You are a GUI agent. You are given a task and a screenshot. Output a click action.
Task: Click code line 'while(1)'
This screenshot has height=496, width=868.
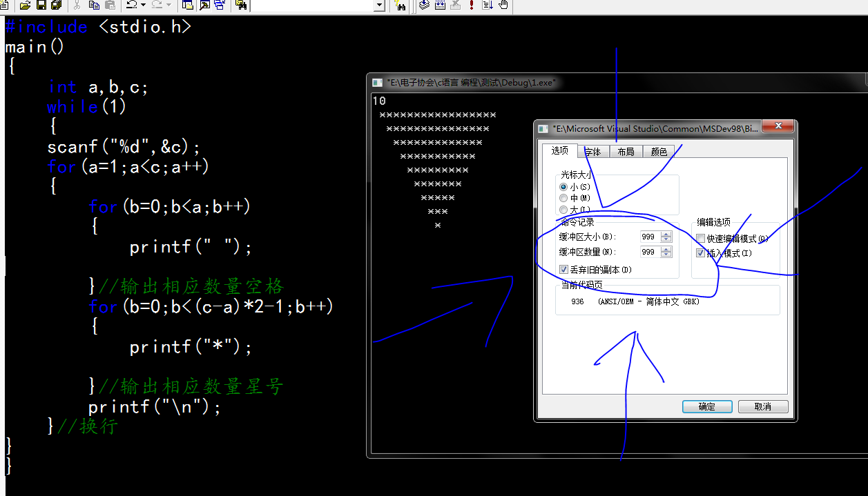click(87, 107)
